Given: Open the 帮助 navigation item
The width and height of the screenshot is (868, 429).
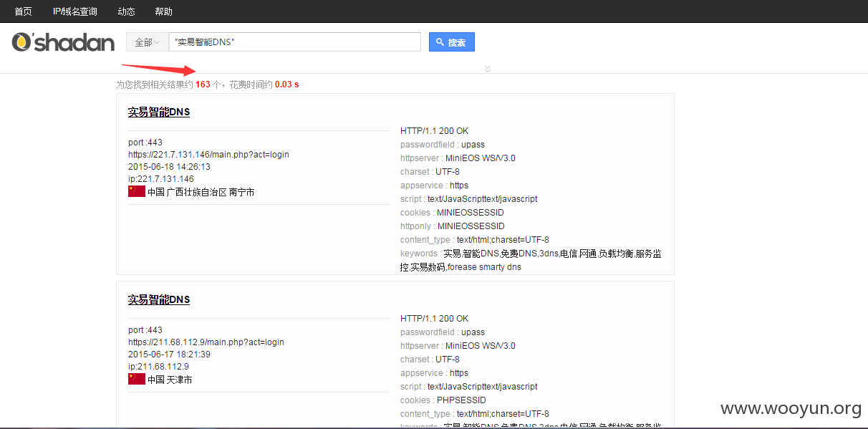Looking at the screenshot, I should pos(163,11).
